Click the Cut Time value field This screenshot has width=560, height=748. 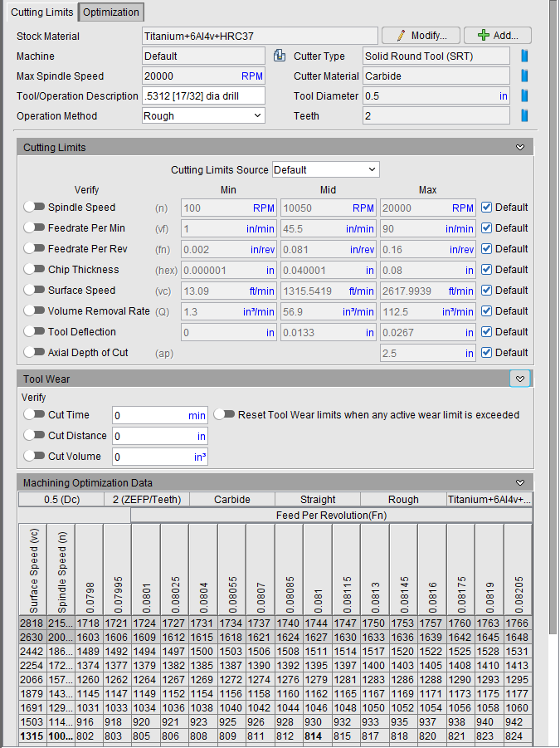pos(159,415)
